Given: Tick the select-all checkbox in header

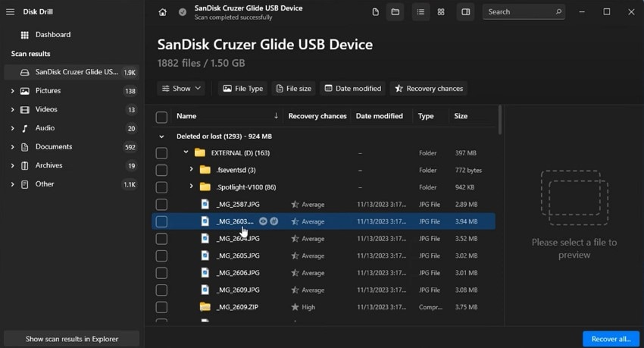Looking at the screenshot, I should tap(161, 117).
